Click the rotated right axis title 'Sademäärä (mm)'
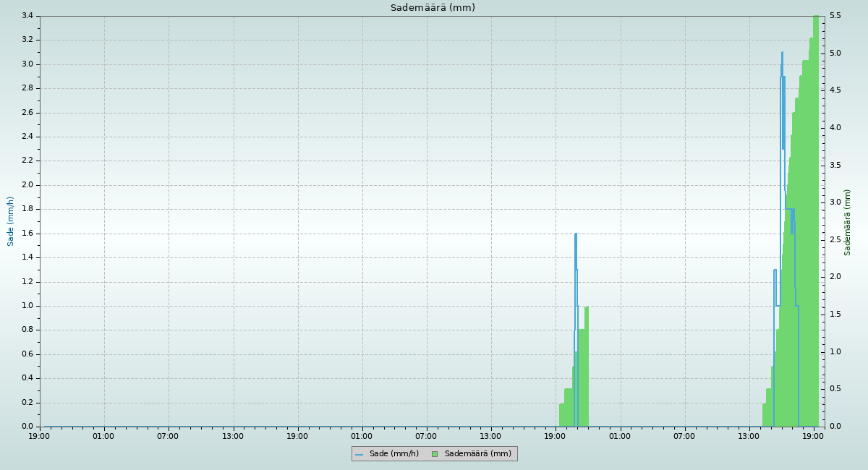Viewport: 868px width, 470px height. tap(848, 222)
